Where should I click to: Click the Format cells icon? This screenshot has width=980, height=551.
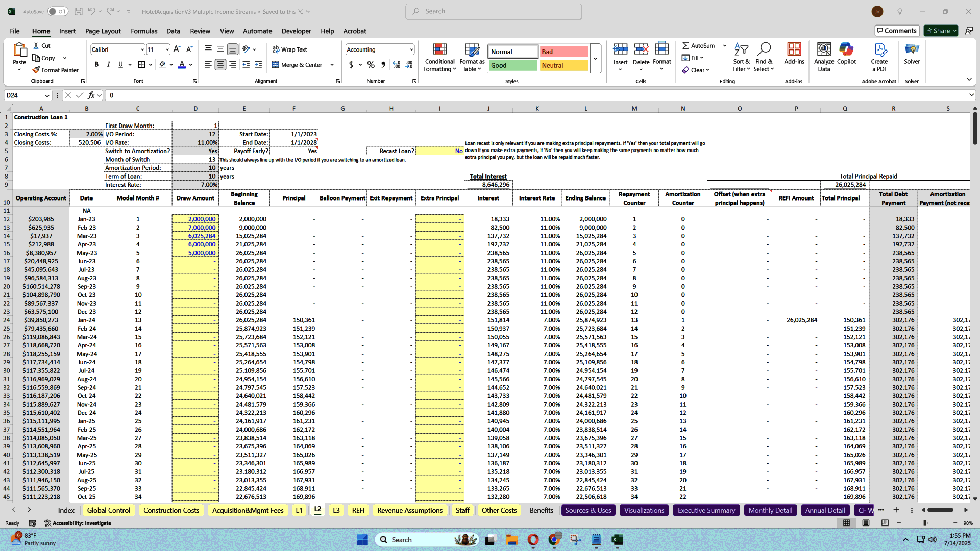pyautogui.click(x=661, y=48)
